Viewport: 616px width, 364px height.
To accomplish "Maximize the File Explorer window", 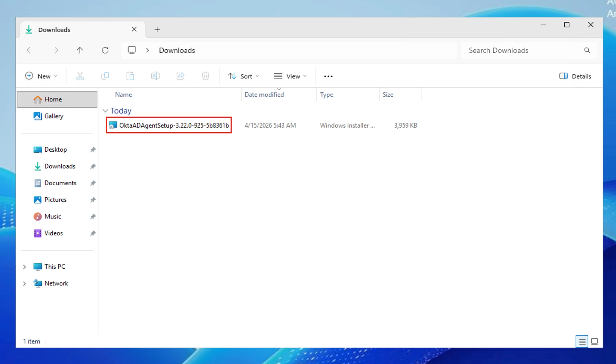I will coord(567,25).
